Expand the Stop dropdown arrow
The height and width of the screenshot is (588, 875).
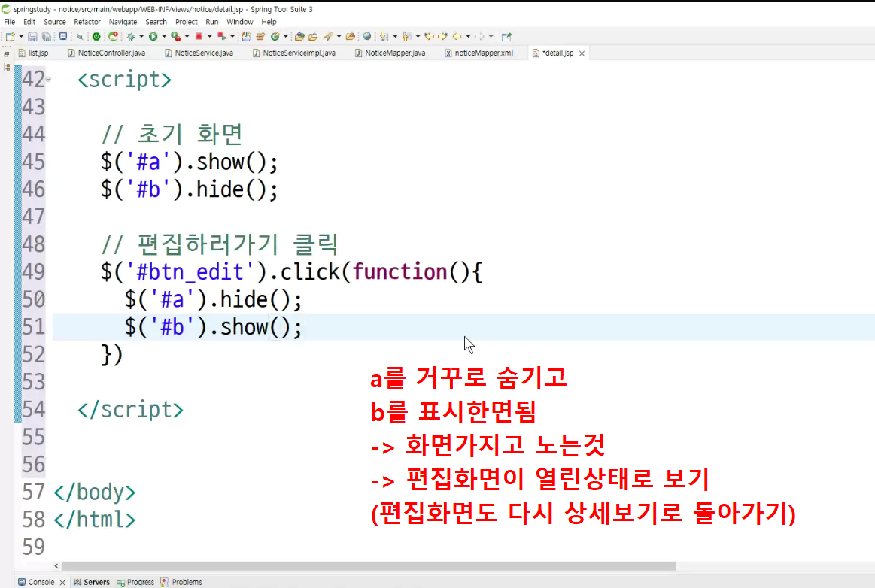pyautogui.click(x=210, y=36)
